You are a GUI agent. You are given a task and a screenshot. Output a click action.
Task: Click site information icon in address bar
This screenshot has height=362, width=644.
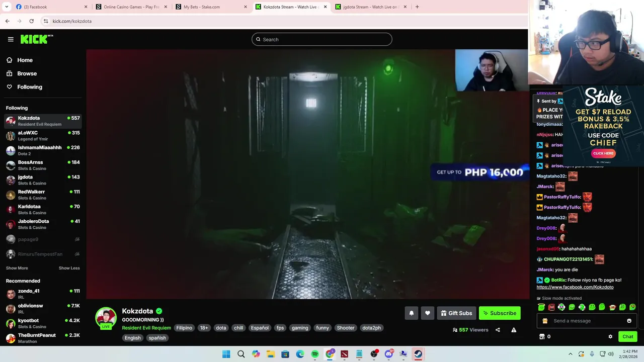(x=46, y=21)
